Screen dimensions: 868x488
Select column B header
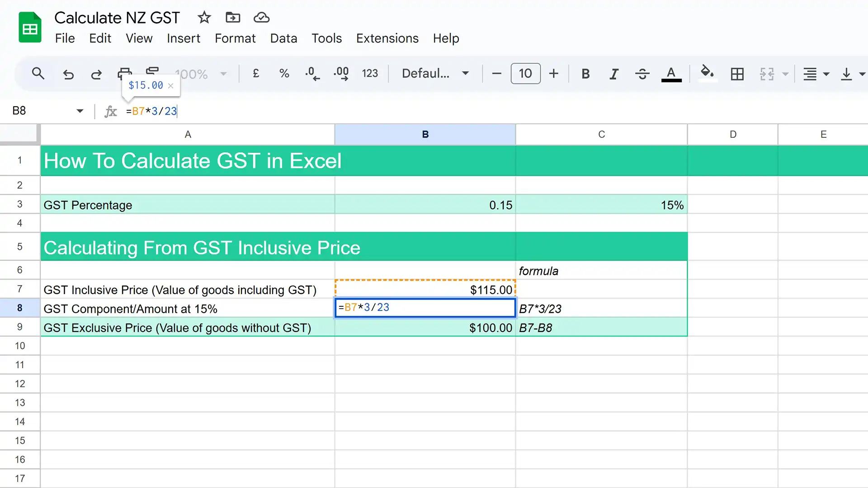pos(425,134)
